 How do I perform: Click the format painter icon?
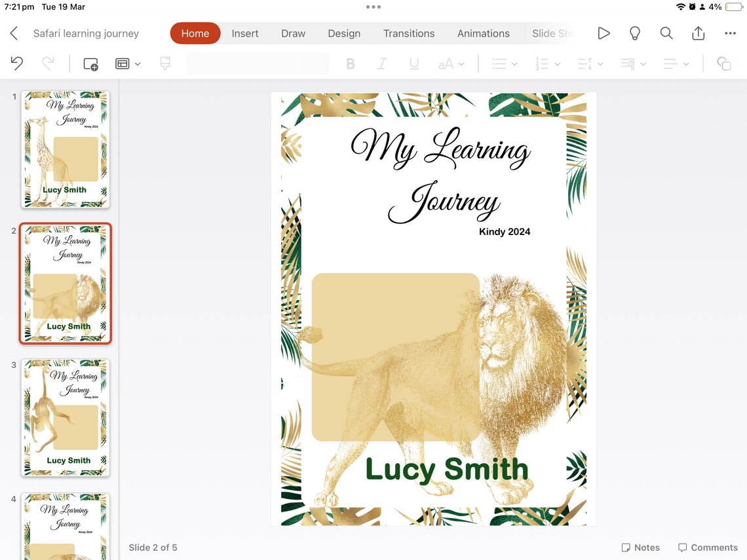click(x=165, y=64)
